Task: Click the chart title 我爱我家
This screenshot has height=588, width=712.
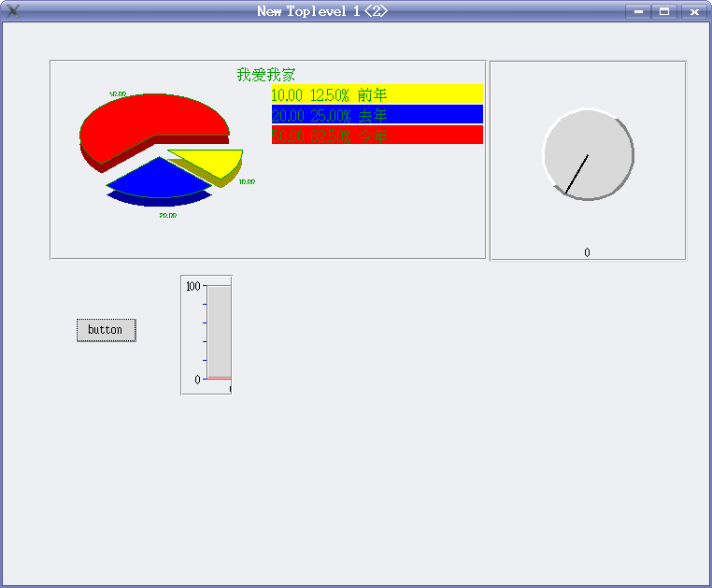Action: pos(266,75)
